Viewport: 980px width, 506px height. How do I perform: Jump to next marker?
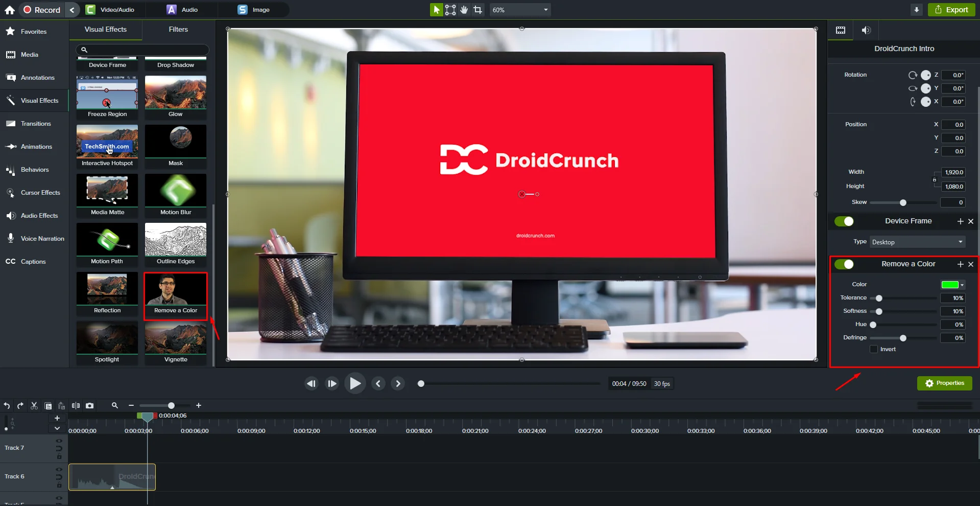click(x=398, y=384)
